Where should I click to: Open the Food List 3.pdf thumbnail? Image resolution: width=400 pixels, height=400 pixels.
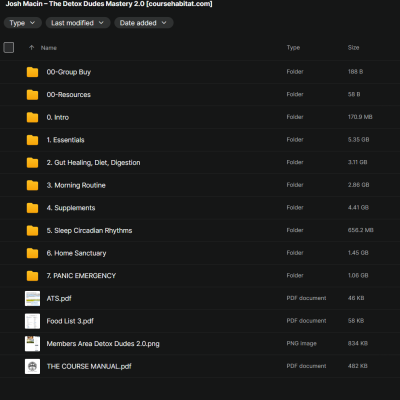click(32, 321)
